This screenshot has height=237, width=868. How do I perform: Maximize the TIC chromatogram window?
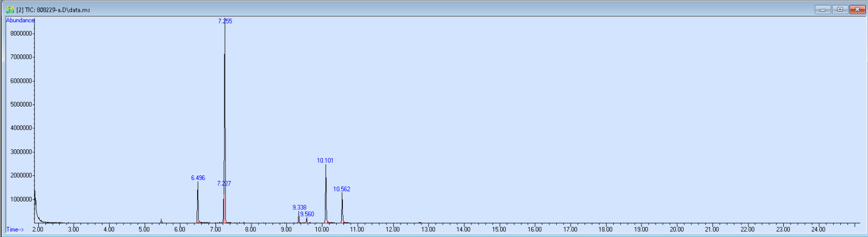(x=840, y=9)
